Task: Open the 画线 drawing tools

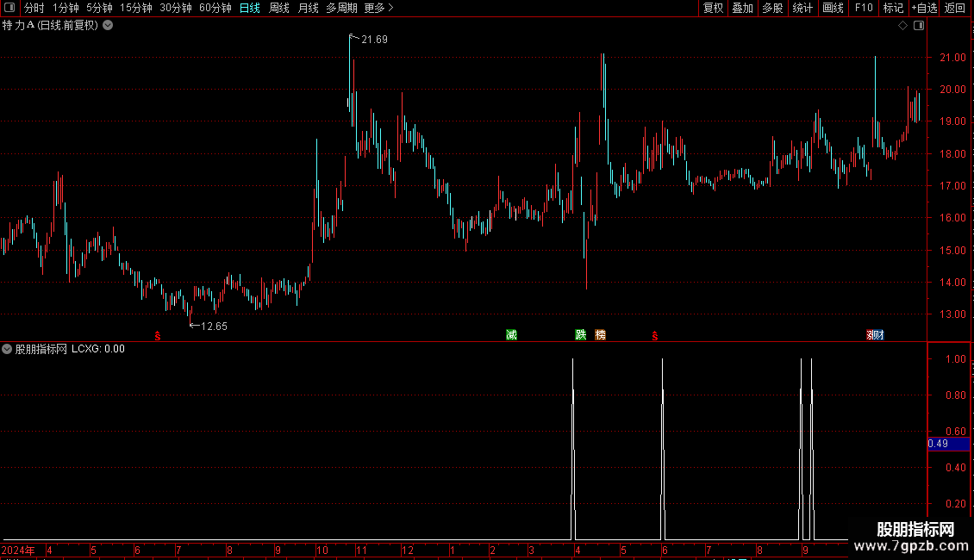Action: click(x=833, y=8)
